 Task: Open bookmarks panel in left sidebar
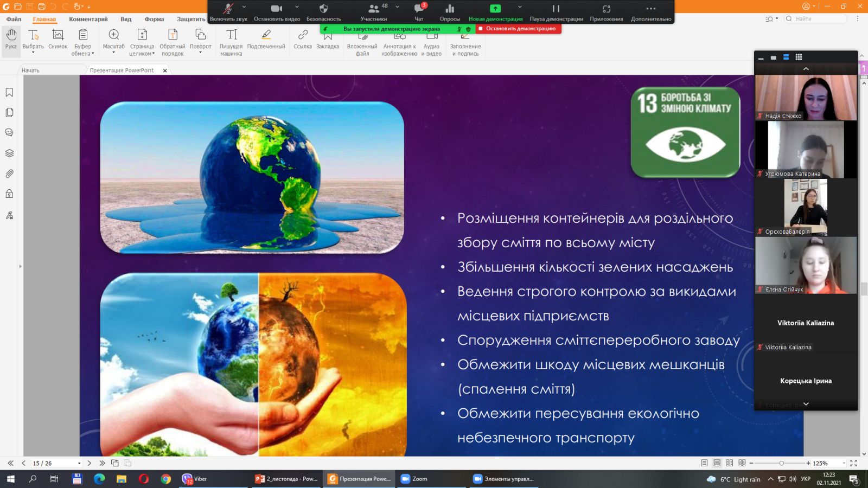pos(9,93)
